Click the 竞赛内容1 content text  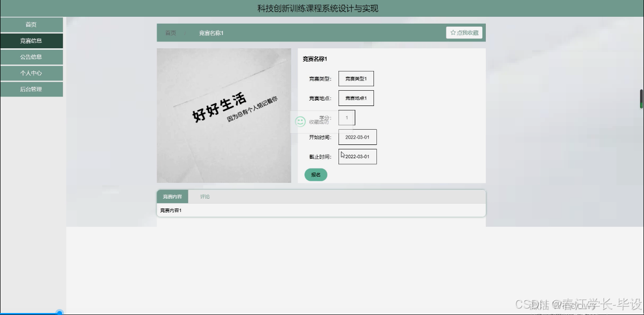coord(171,210)
